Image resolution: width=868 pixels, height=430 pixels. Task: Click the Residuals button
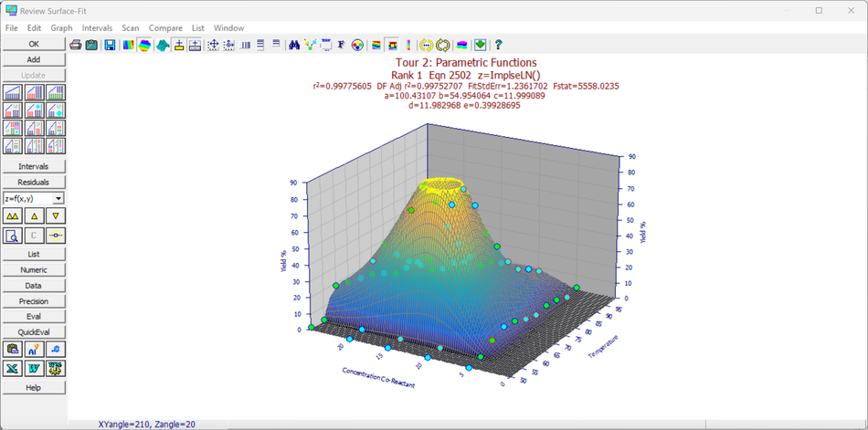[34, 182]
